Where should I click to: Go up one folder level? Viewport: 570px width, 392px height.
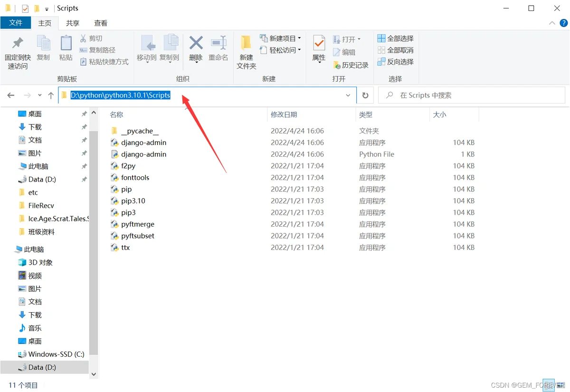pyautogui.click(x=51, y=96)
